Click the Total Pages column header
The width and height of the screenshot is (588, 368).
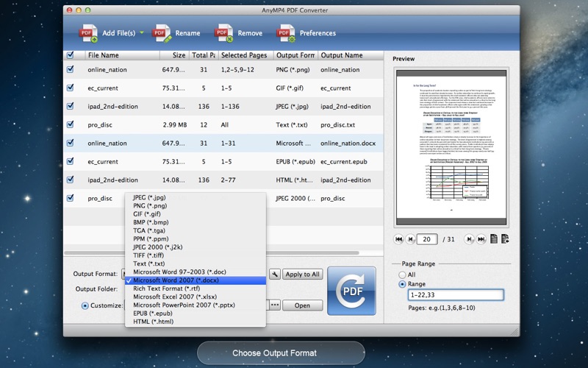204,55
